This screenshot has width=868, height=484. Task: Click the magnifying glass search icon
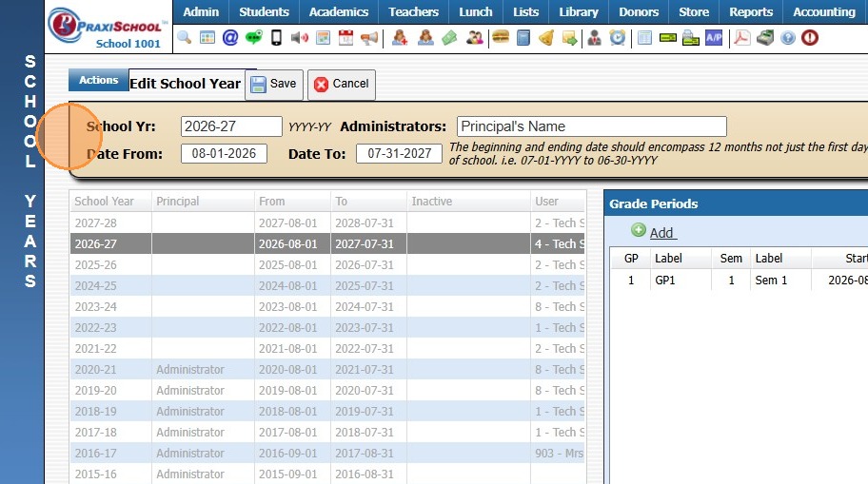pos(185,38)
